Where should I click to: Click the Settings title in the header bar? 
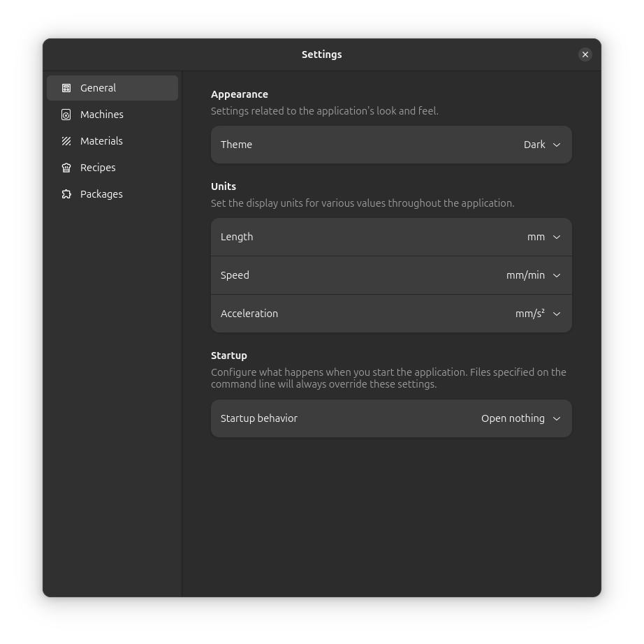click(x=321, y=54)
